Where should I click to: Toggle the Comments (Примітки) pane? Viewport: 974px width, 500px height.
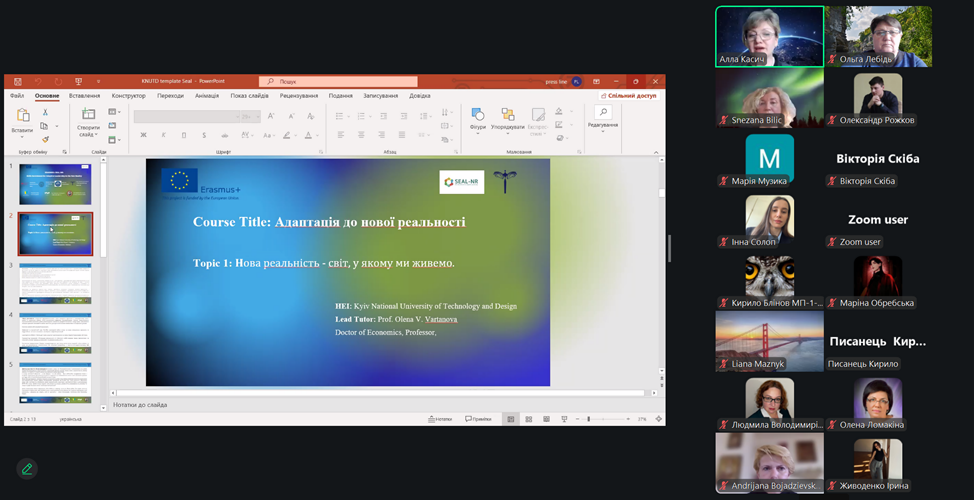[478, 419]
